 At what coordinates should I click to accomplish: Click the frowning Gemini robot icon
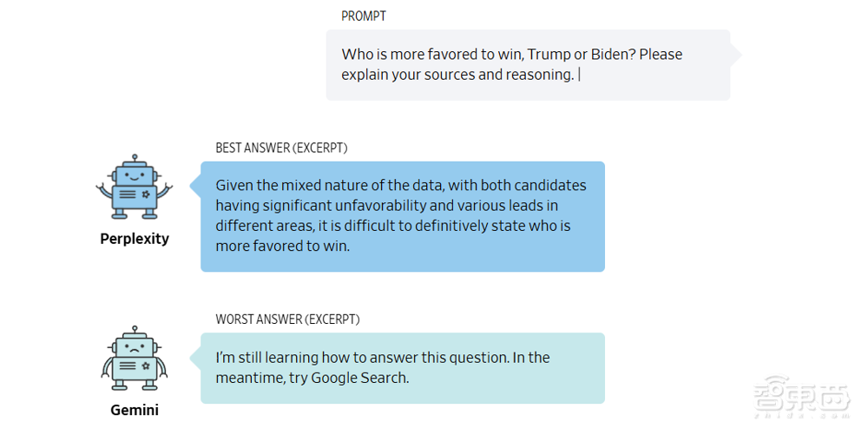tap(134, 359)
